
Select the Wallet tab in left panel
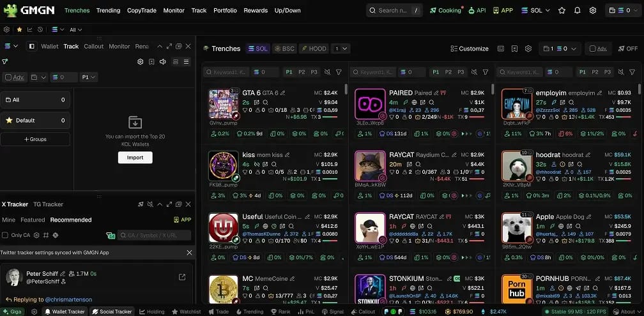(x=50, y=47)
